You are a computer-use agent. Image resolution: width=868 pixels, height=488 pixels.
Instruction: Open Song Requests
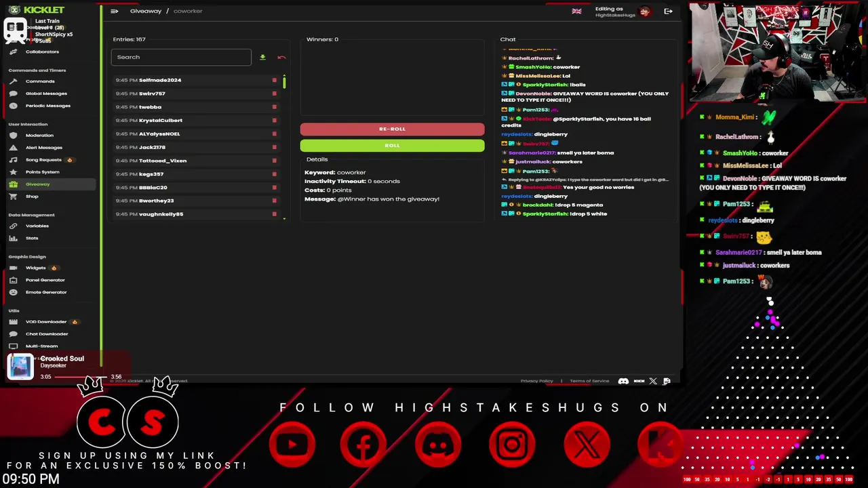click(x=43, y=160)
